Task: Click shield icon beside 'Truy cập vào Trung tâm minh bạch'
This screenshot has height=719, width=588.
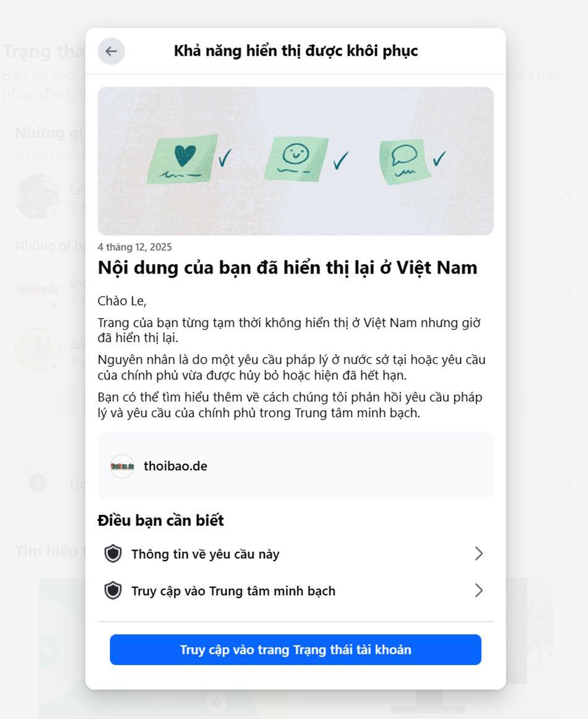Action: [113, 590]
